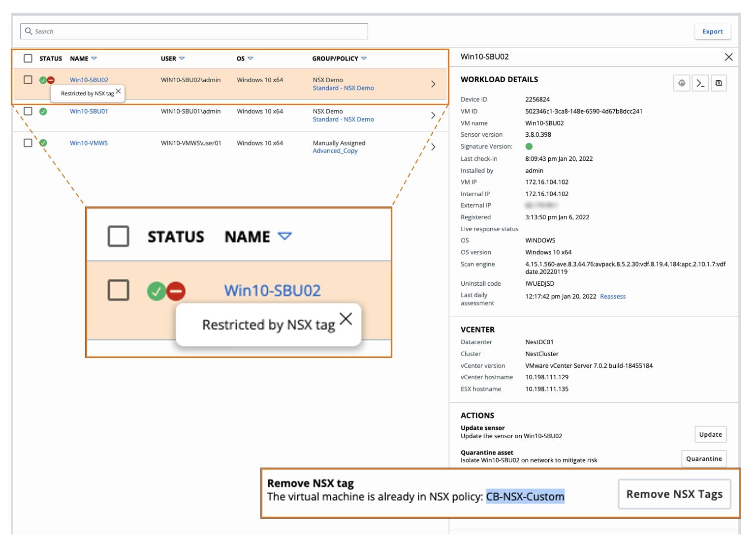The width and height of the screenshot is (756, 542).
Task: Select the Win10-SBU01 row checkbox
Action: tap(28, 111)
